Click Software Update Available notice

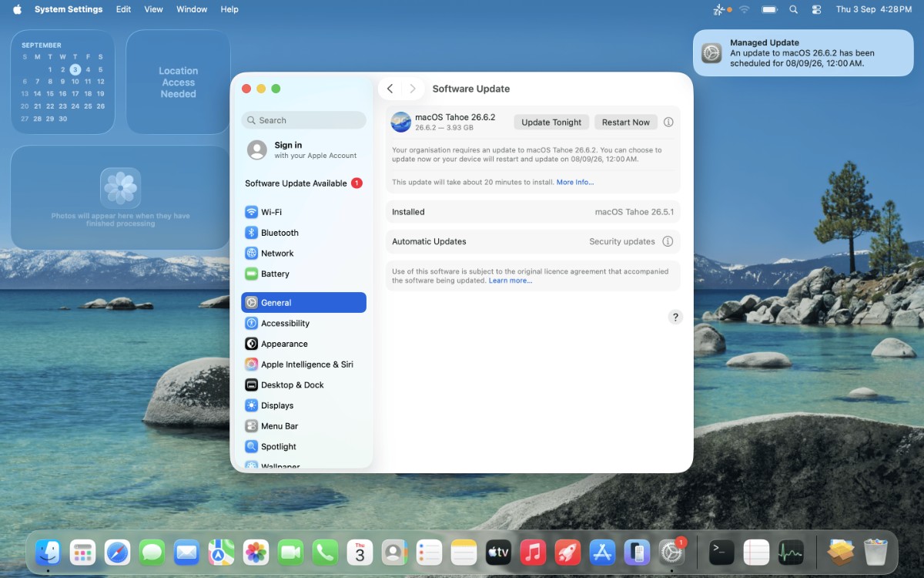(303, 183)
